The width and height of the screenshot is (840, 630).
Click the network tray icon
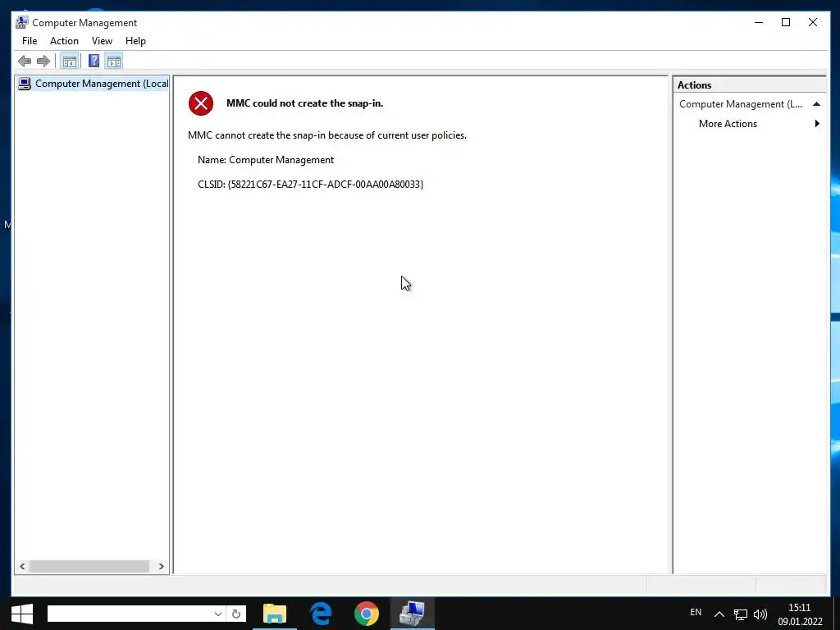click(741, 614)
